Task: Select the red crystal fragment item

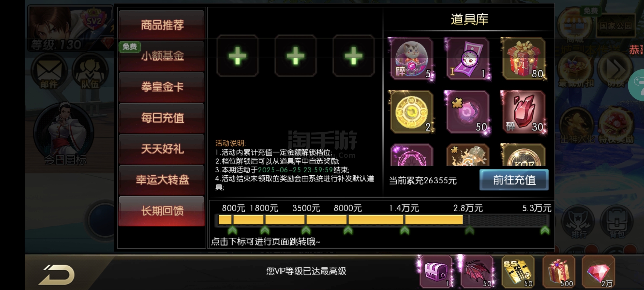Action: pos(524,112)
